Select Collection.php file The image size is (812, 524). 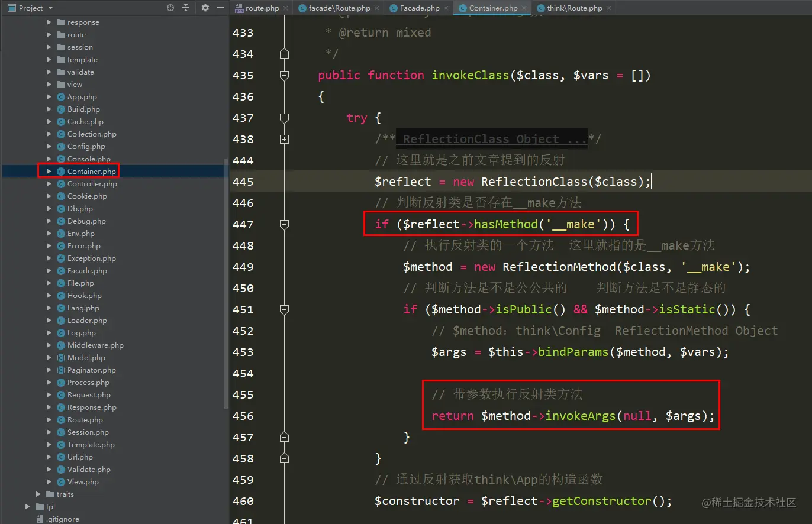(x=92, y=134)
